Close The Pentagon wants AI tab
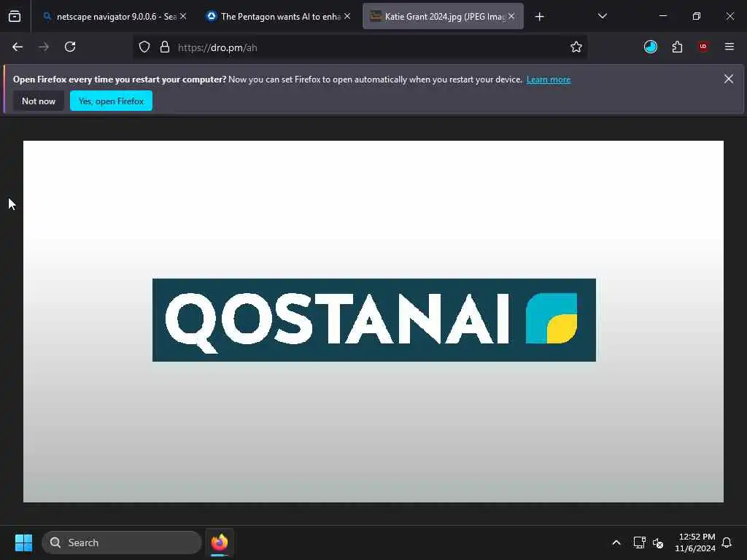The height and width of the screenshot is (560, 747). click(347, 17)
